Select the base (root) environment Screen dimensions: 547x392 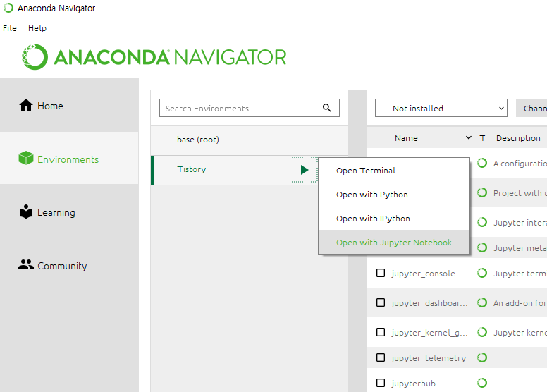point(250,140)
